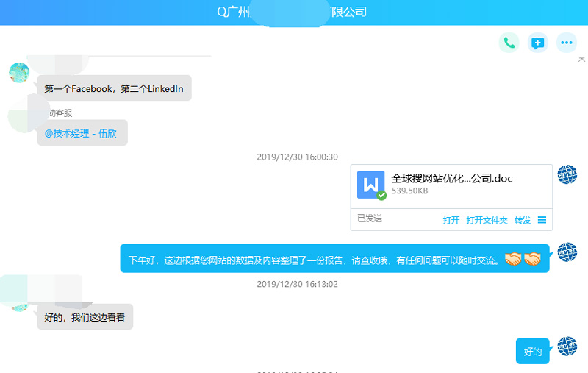The width and height of the screenshot is (588, 373).
Task: Click the @技术经理 - 伍欣 mention
Action: point(82,133)
